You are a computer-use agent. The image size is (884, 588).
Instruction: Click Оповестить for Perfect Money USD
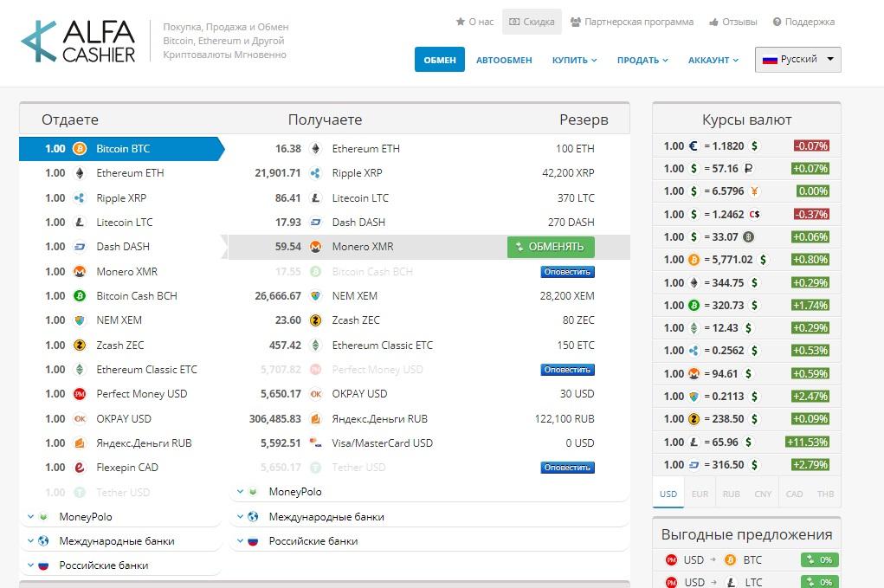[x=567, y=370]
